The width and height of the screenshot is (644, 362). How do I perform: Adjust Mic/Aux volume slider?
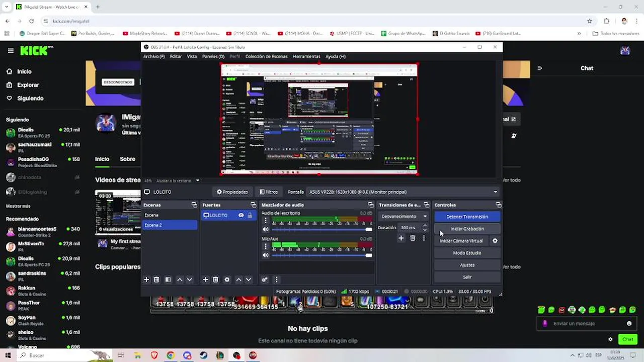point(322,255)
